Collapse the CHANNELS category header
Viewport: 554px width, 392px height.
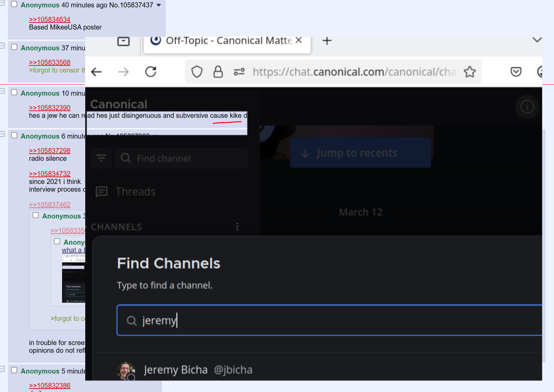point(116,227)
